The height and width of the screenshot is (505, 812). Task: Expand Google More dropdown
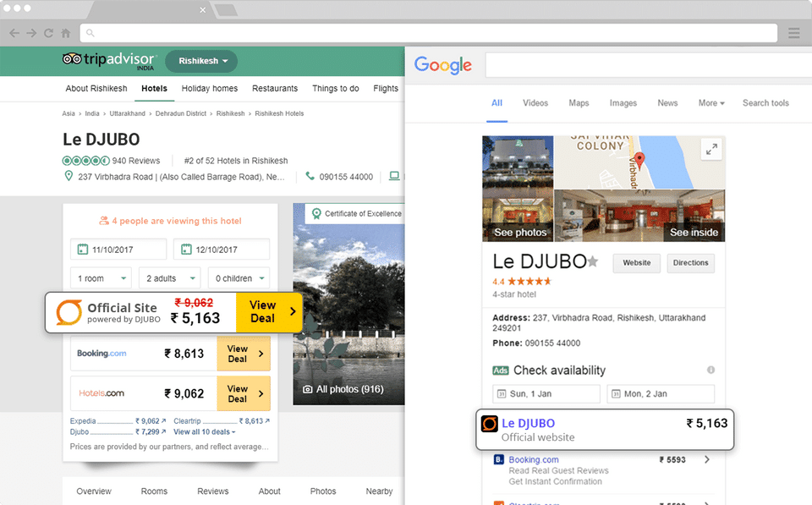[711, 103]
